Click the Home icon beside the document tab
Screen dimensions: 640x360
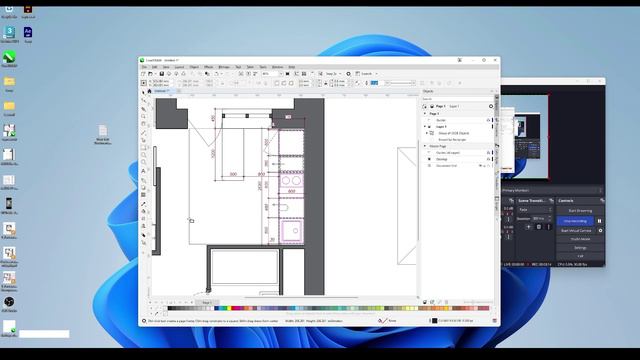149,91
